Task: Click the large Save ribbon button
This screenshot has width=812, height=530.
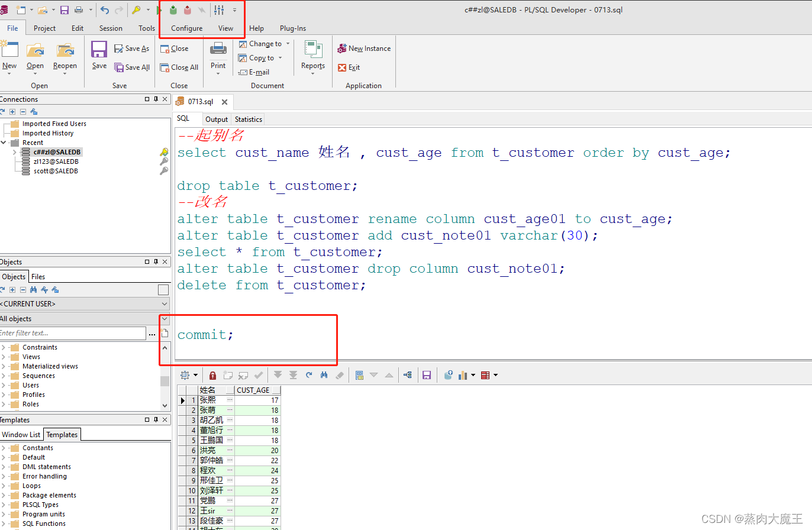Action: (99, 56)
